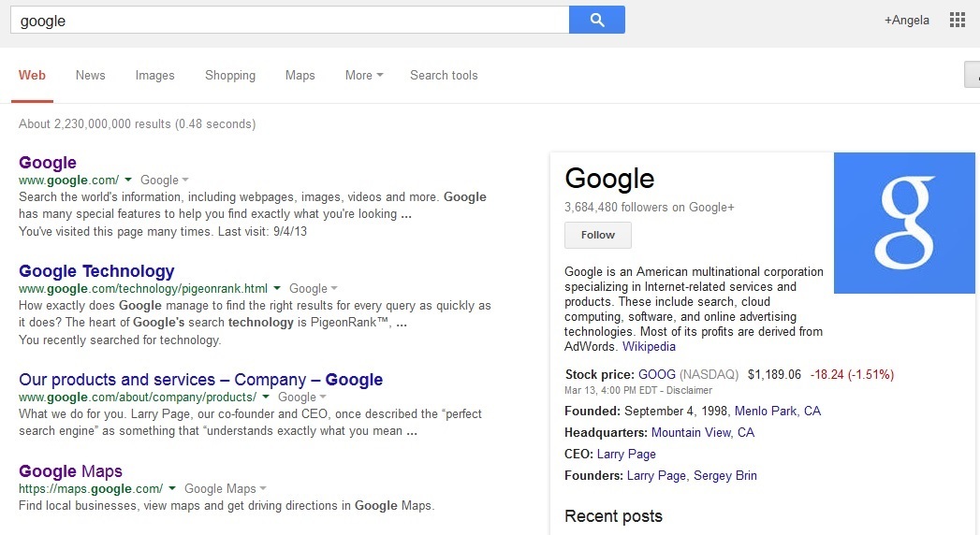The height and width of the screenshot is (535, 980).
Task: Expand arrow next to pigeonrank.html URL
Action: click(277, 289)
